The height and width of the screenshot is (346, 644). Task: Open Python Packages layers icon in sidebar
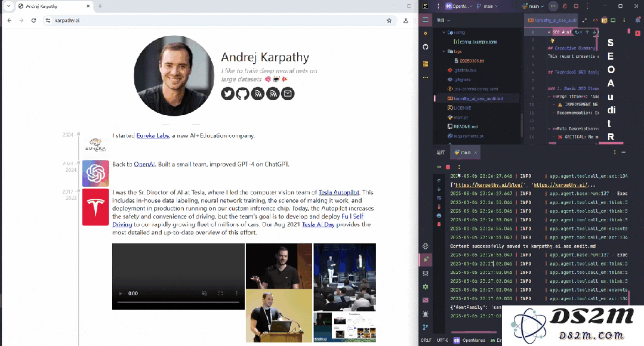coord(426,273)
